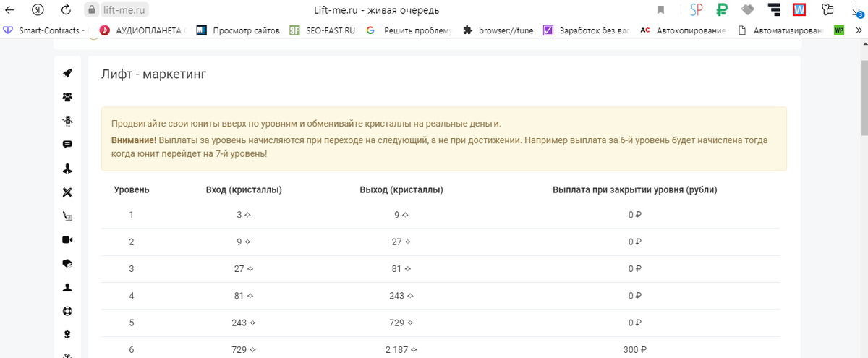Click the flower icon in the sidebar
868x358 pixels.
67,334
